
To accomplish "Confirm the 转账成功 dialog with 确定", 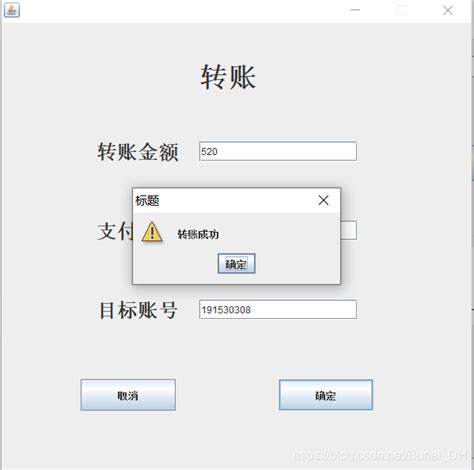I will 236,264.
